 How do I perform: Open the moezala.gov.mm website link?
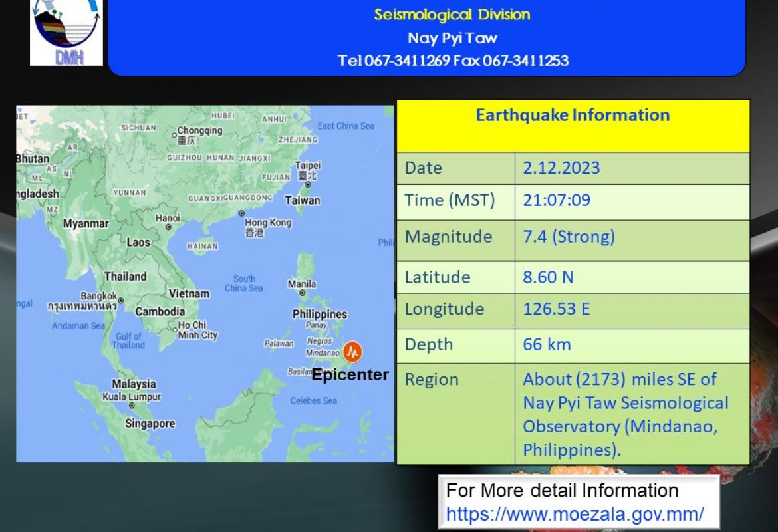[575, 514]
